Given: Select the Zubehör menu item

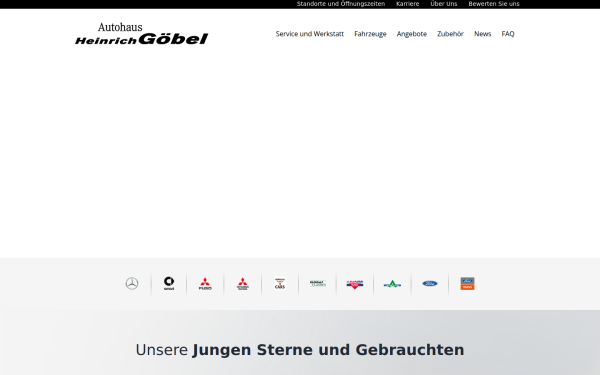Looking at the screenshot, I should tap(450, 34).
